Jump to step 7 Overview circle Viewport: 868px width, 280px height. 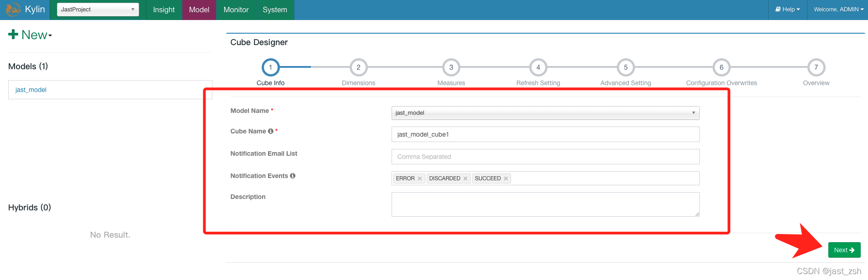coord(816,67)
